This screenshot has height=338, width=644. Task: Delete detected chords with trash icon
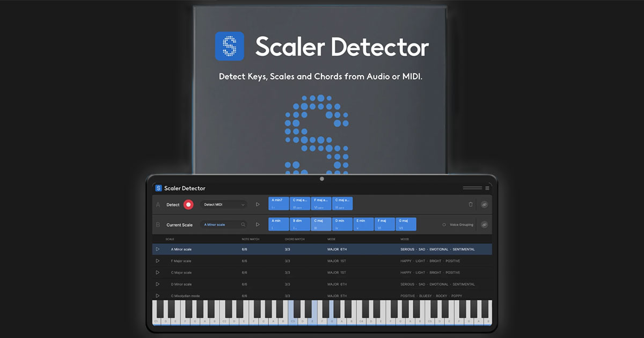coord(471,204)
